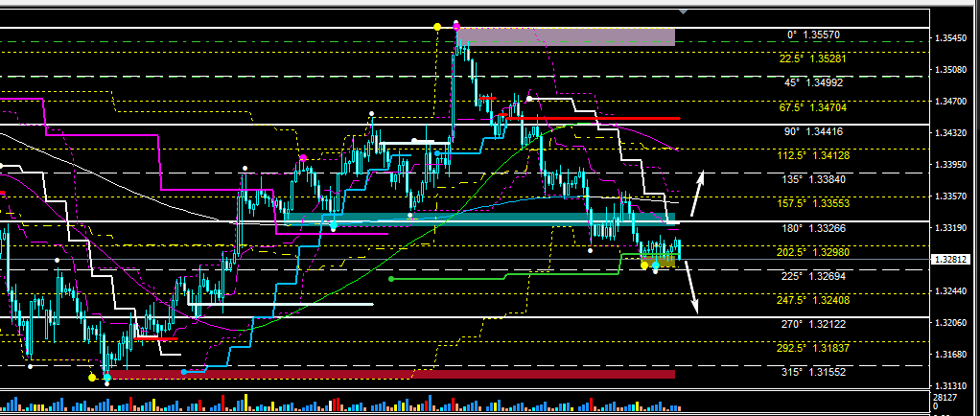Select the olive rectangle near current price
This screenshot has width=980, height=416.
click(x=660, y=264)
